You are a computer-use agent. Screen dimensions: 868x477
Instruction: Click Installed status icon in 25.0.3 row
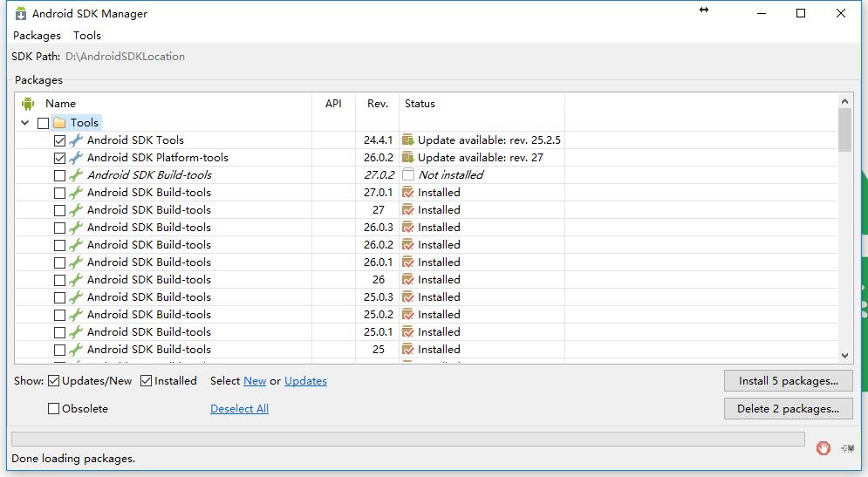[408, 297]
